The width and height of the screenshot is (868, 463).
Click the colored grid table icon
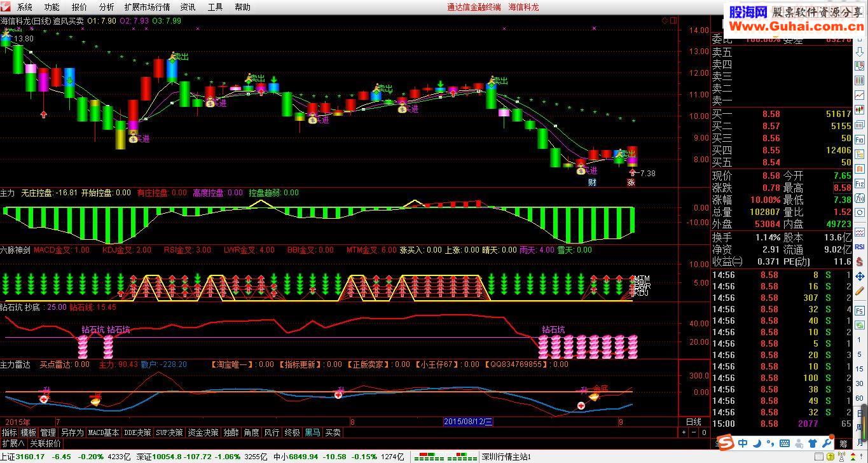tap(860, 80)
